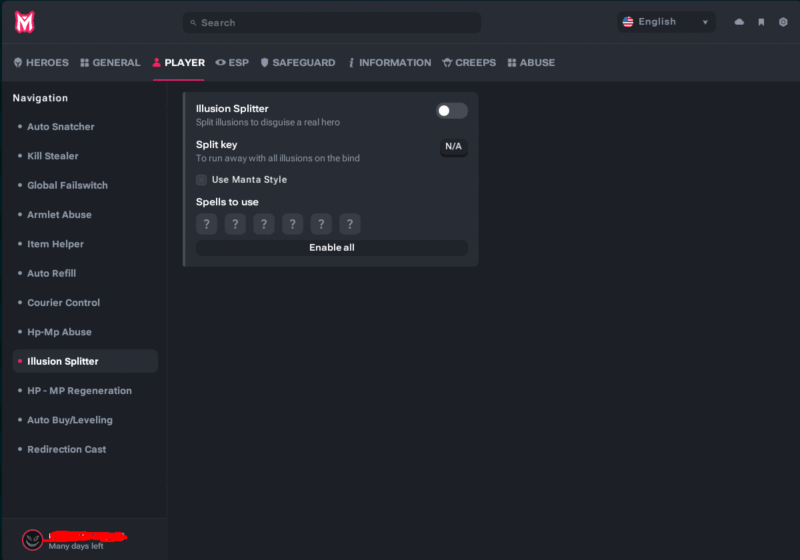Screen dimensions: 800x560
Task: Click the Enable all button
Action: click(332, 247)
